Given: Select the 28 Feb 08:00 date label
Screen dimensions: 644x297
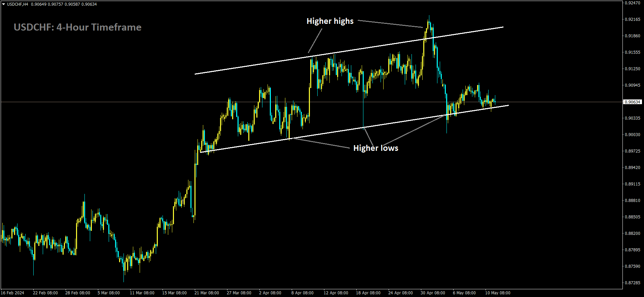Looking at the screenshot, I should tap(78, 293).
